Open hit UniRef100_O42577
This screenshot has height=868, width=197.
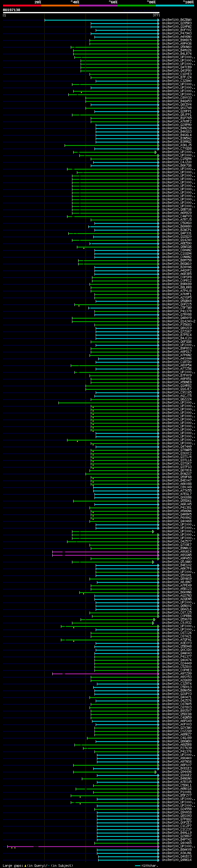[x=177, y=542]
